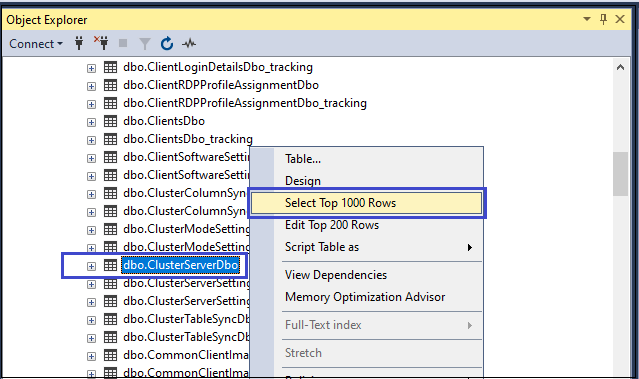Screen dimensions: 639x379
Task: Open the Connect dropdown
Action: (x=36, y=44)
